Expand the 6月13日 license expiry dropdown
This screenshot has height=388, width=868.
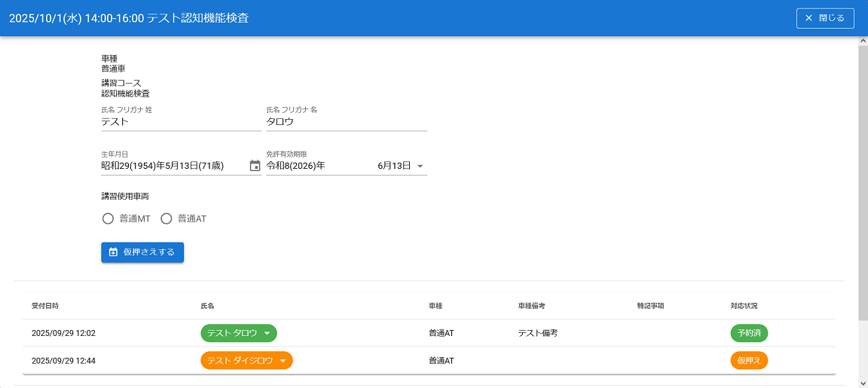click(x=420, y=167)
